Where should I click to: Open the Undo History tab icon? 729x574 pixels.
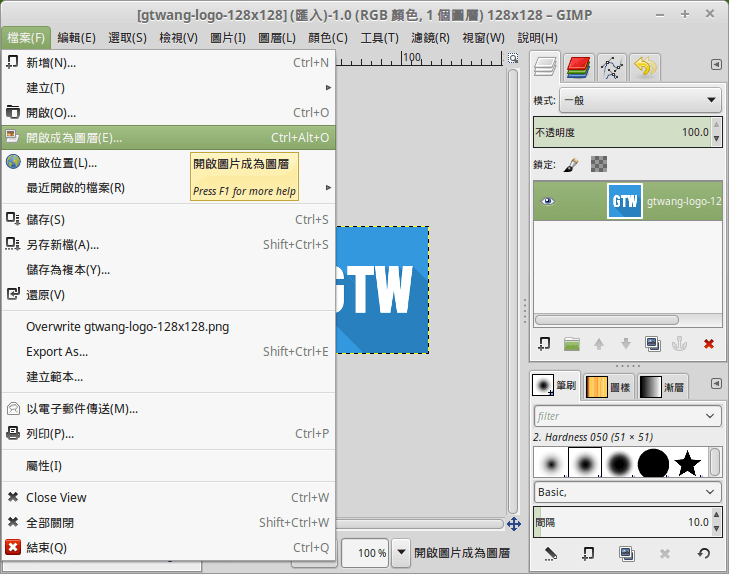[645, 67]
